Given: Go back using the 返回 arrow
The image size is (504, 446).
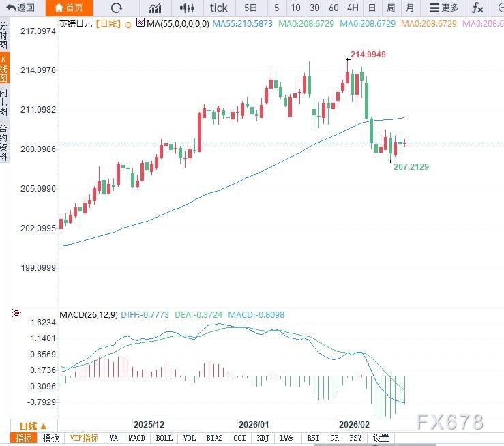Looking at the screenshot, I should pyautogui.click(x=20, y=8).
